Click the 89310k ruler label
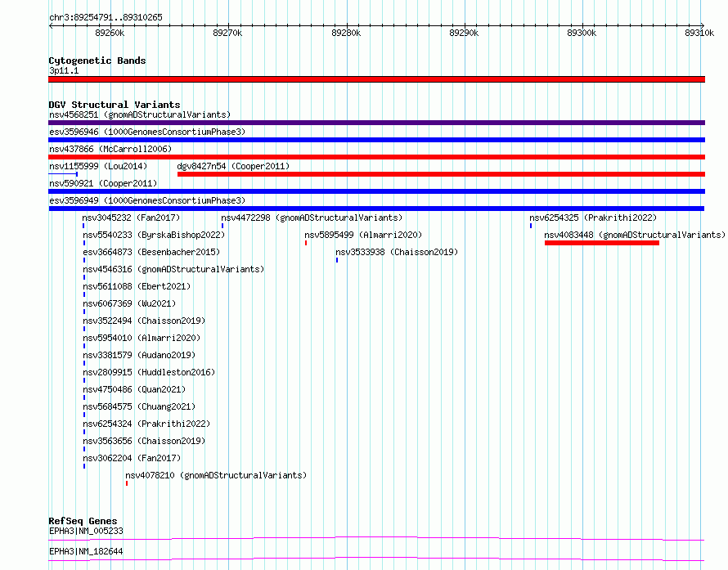The width and height of the screenshot is (728, 570). tap(699, 33)
